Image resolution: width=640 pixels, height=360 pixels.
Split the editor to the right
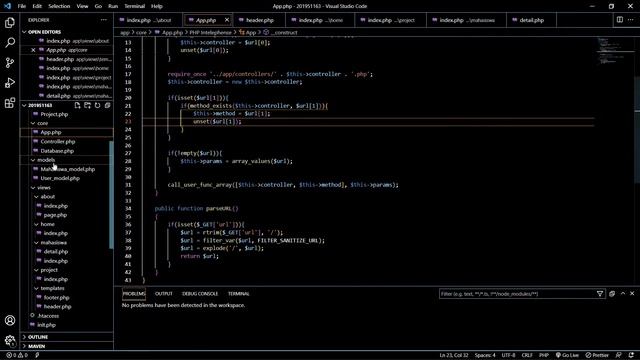[620, 20]
